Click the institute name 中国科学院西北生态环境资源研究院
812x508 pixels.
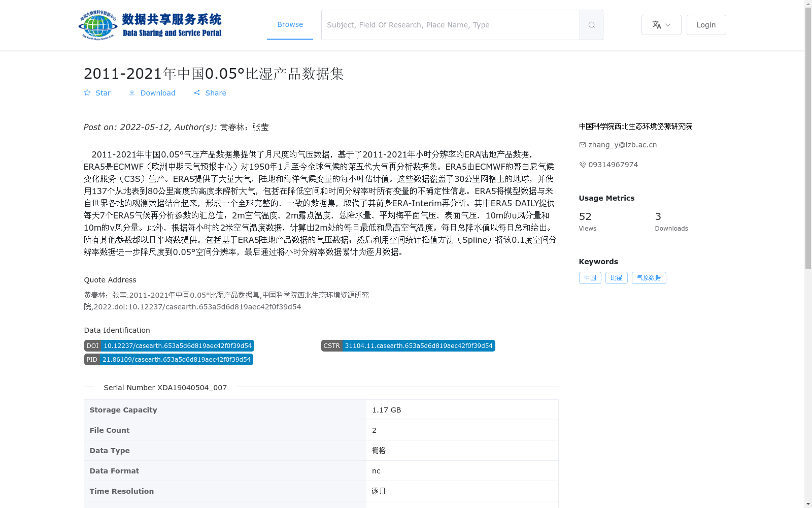tap(635, 126)
